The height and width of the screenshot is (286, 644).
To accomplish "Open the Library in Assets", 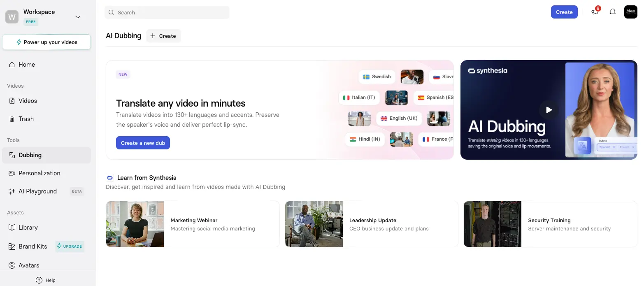I will click(x=46, y=228).
